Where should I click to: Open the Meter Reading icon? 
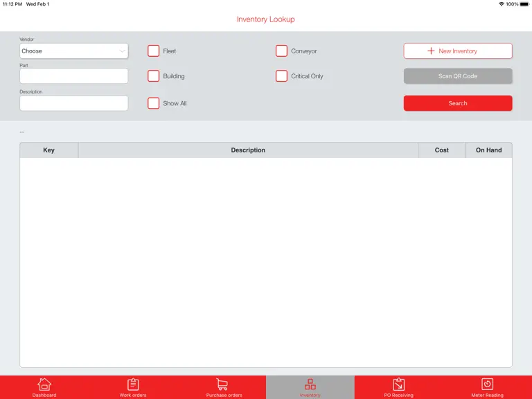coord(487,384)
